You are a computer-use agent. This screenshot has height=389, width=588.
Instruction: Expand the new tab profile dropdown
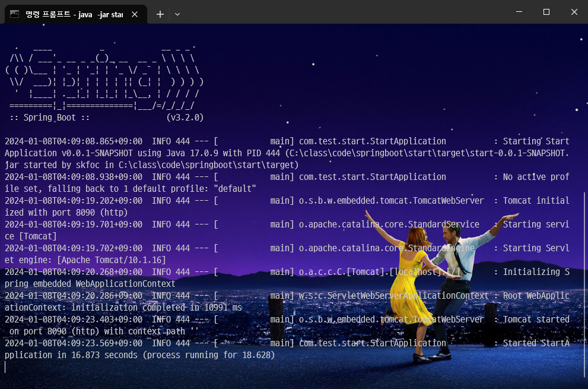click(x=177, y=14)
